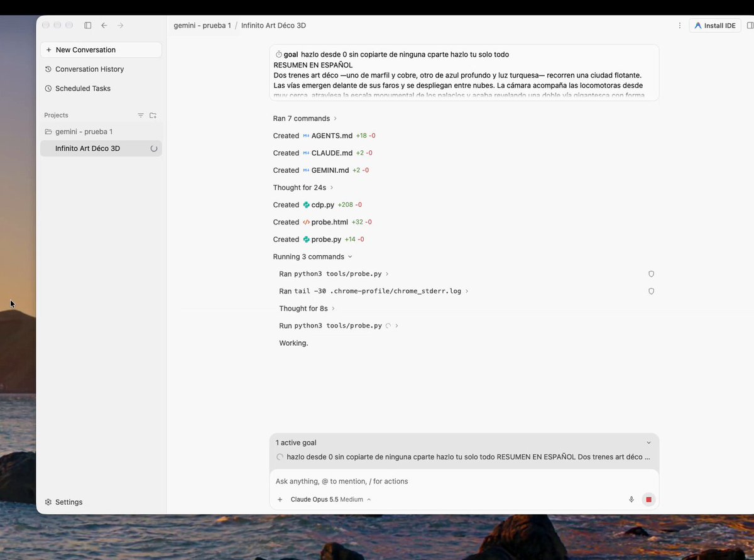Select the gemini - prueba 1 project
This screenshot has height=560, width=754.
coord(101,131)
